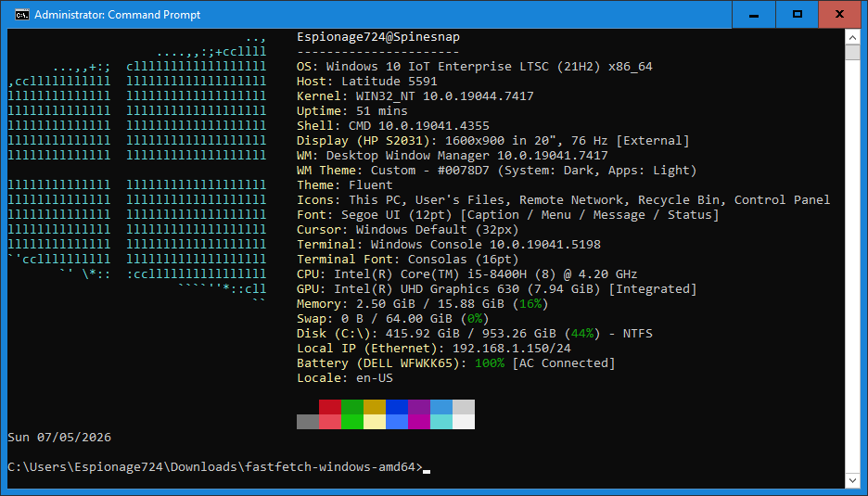Viewport: 868px width, 496px height.
Task: Click the dark yellow color block
Action: point(375,407)
